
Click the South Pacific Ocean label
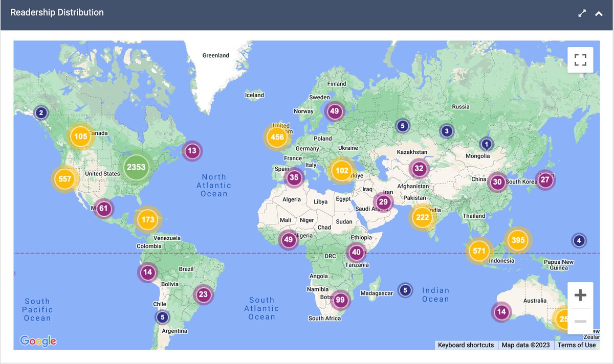click(x=37, y=309)
